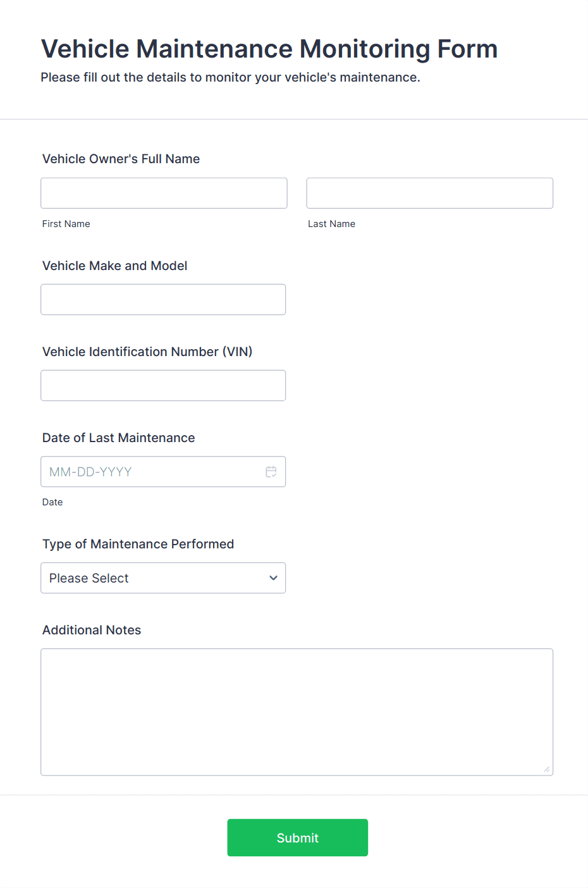Click the Type of Maintenance Performed label
This screenshot has height=888, width=588.
(x=138, y=544)
